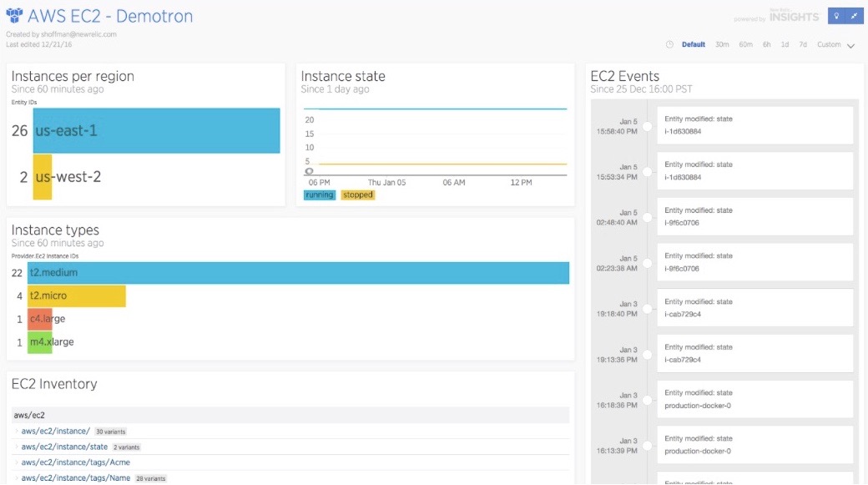Open the i-9f6c0706 event at 02:48:40 AM

click(x=754, y=216)
